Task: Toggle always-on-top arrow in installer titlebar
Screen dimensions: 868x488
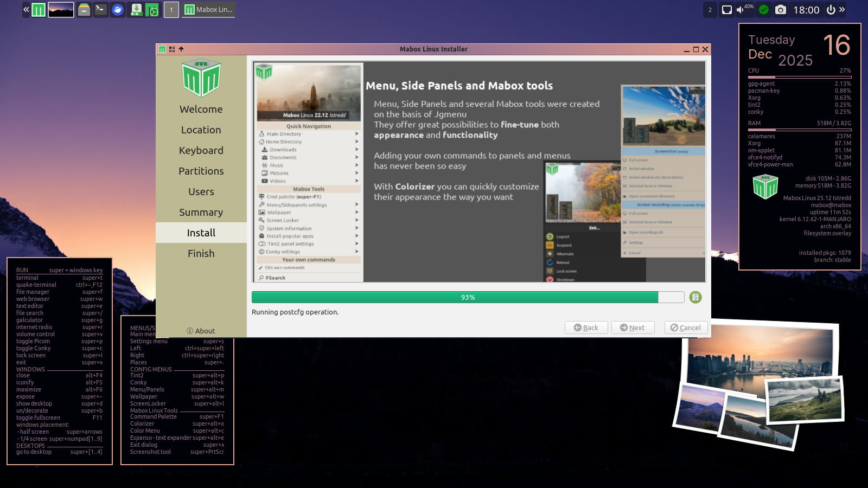Action: 181,49
